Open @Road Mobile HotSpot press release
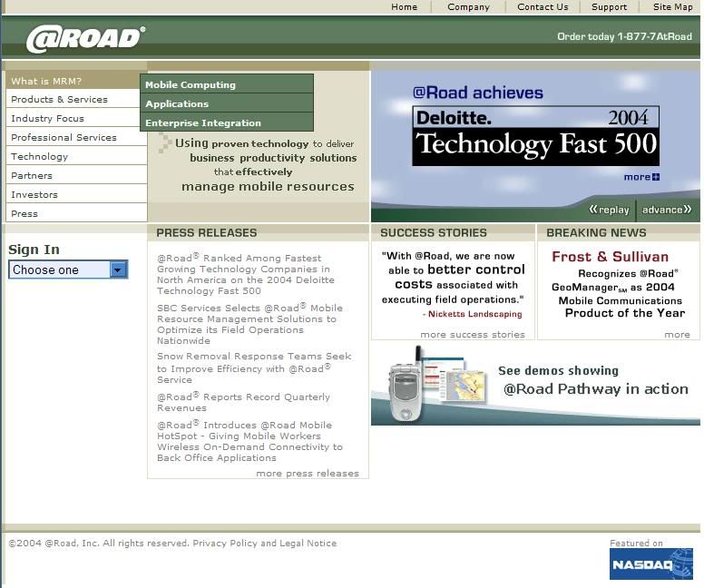Image resolution: width=704 pixels, height=588 pixels. pyautogui.click(x=249, y=441)
